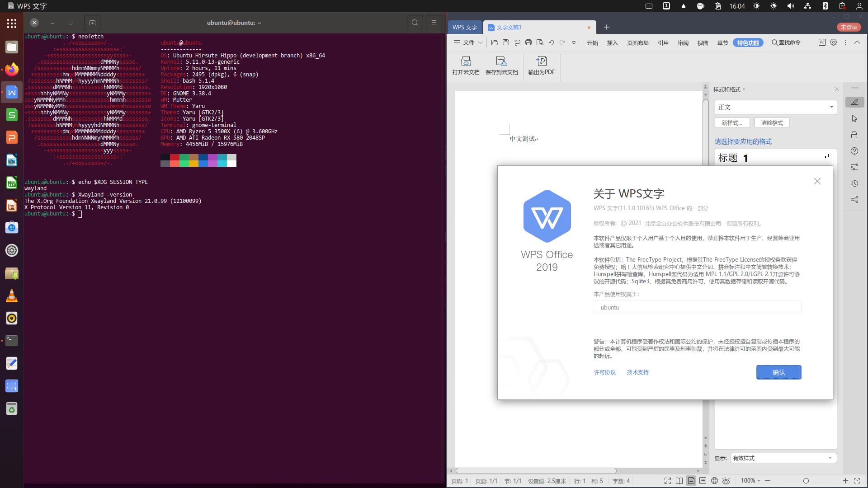Collapse the WPS ribbon with the caret
This screenshot has width=868, height=488.
click(x=857, y=42)
